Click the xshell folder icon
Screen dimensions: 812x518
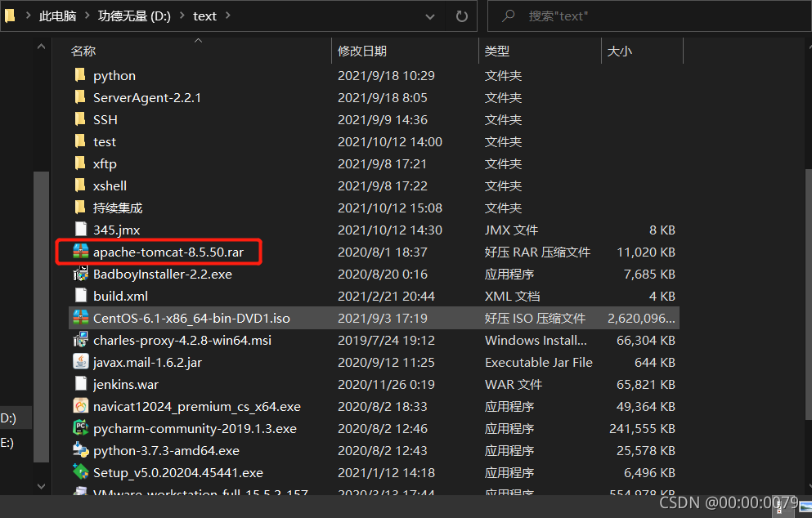80,185
